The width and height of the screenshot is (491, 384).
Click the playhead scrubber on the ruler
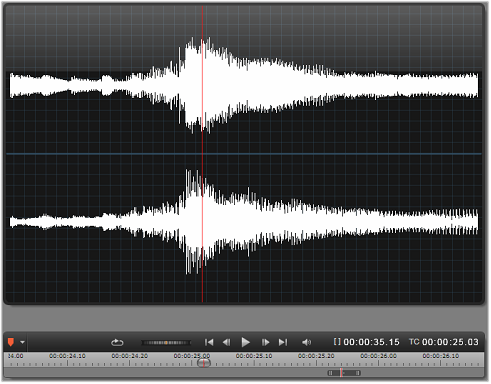(x=204, y=363)
